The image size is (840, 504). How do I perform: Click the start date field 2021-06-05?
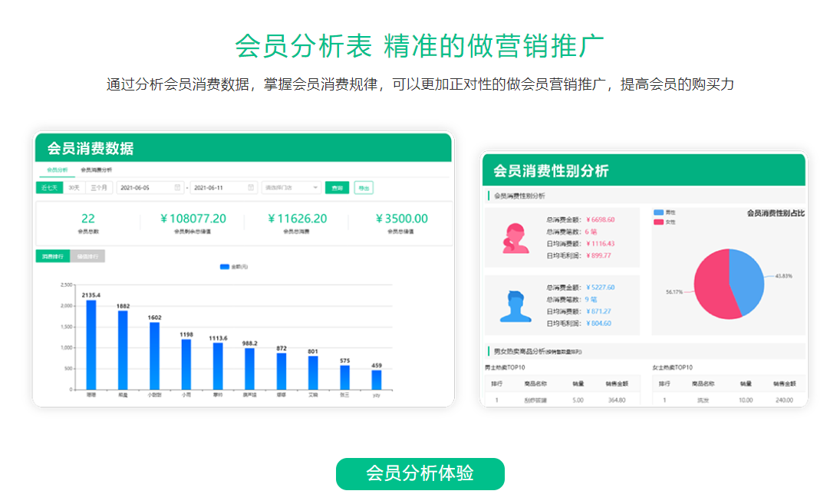(142, 187)
